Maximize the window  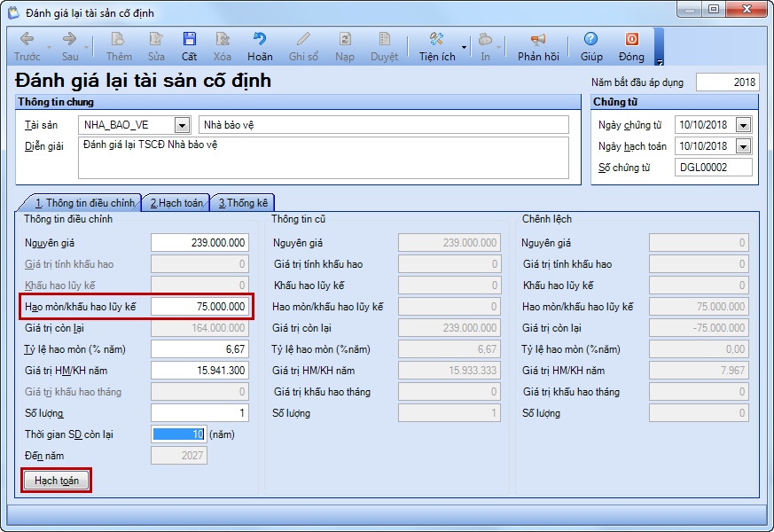coord(714,9)
